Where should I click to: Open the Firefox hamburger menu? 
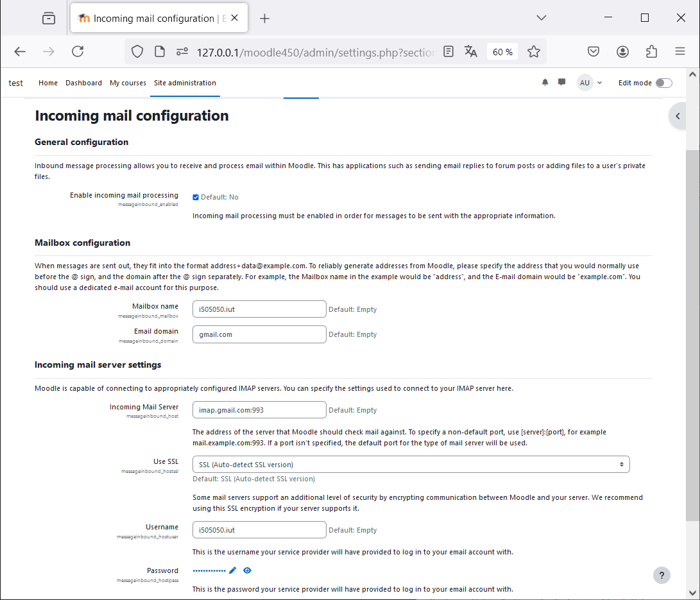(680, 52)
